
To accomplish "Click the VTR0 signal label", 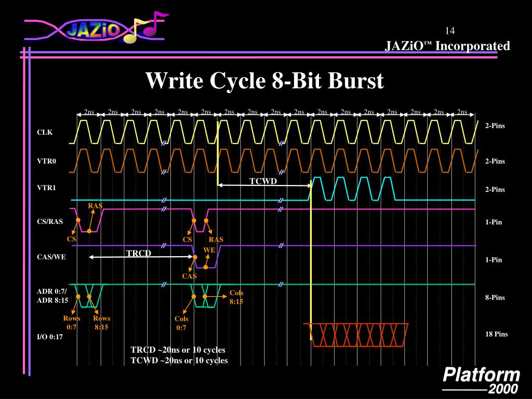I will (46, 161).
